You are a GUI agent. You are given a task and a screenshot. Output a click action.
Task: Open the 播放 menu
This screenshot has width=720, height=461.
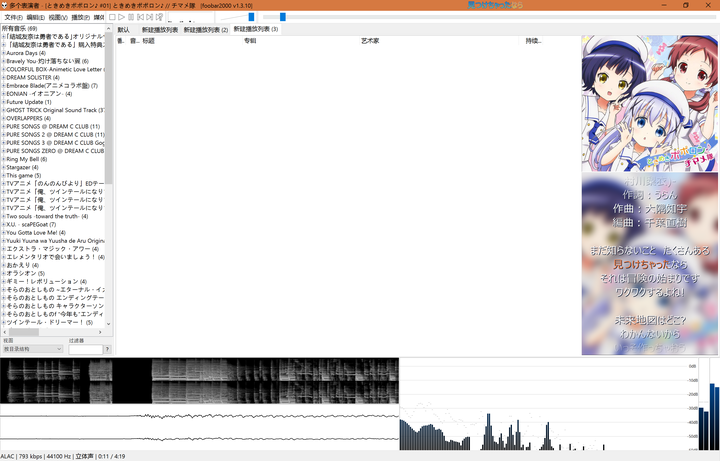80,17
